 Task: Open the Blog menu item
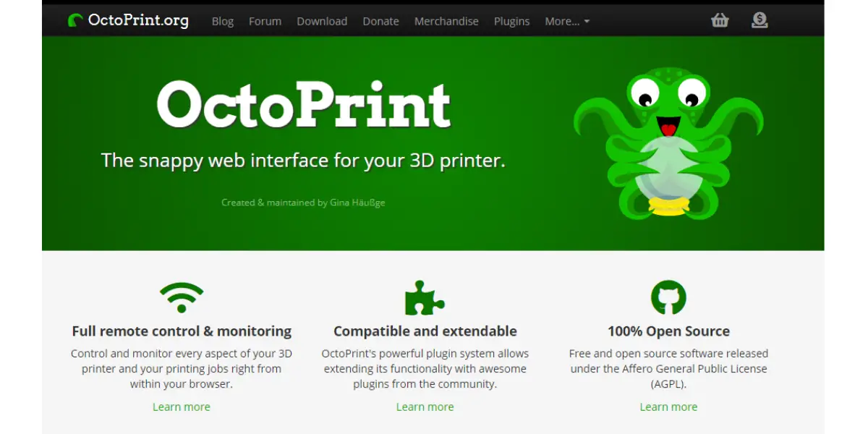(223, 21)
